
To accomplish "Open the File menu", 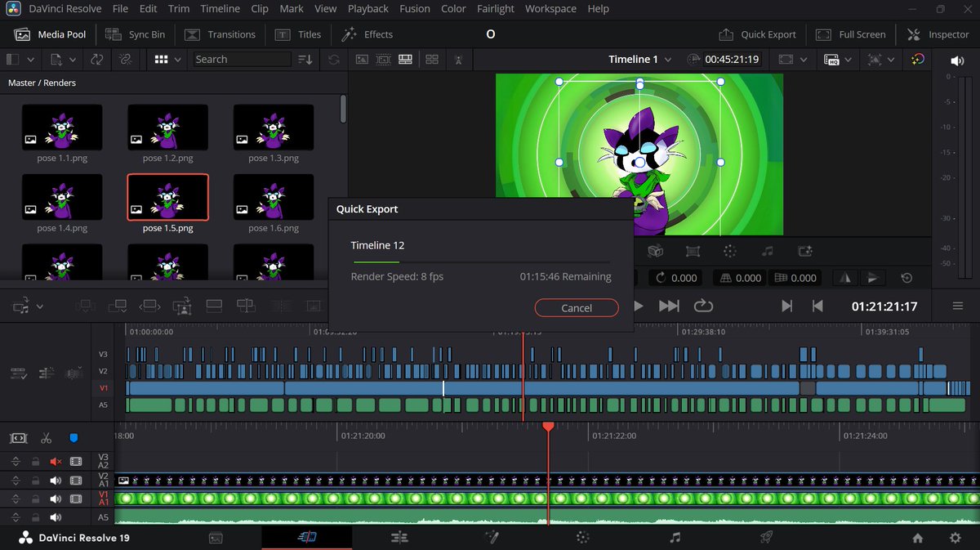I will 120,9.
